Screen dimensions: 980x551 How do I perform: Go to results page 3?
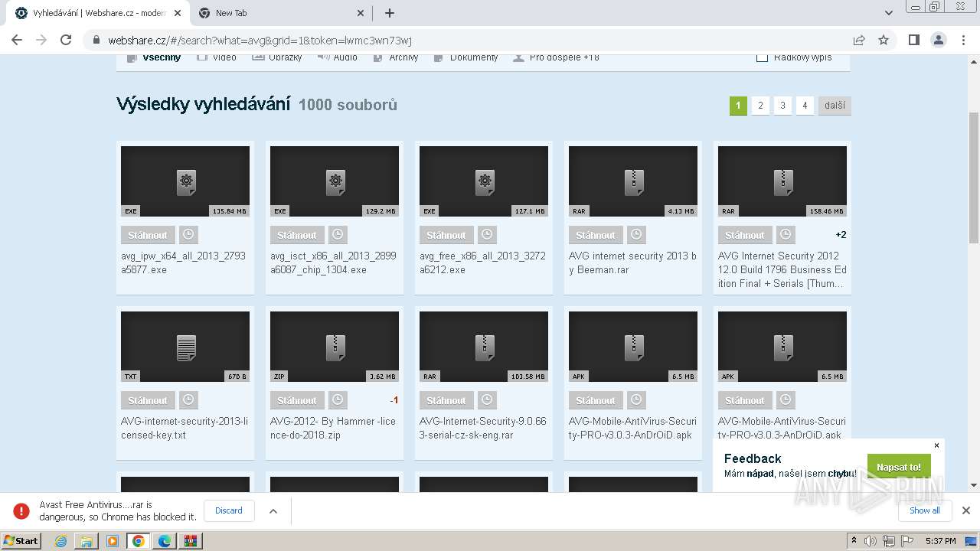click(x=782, y=106)
